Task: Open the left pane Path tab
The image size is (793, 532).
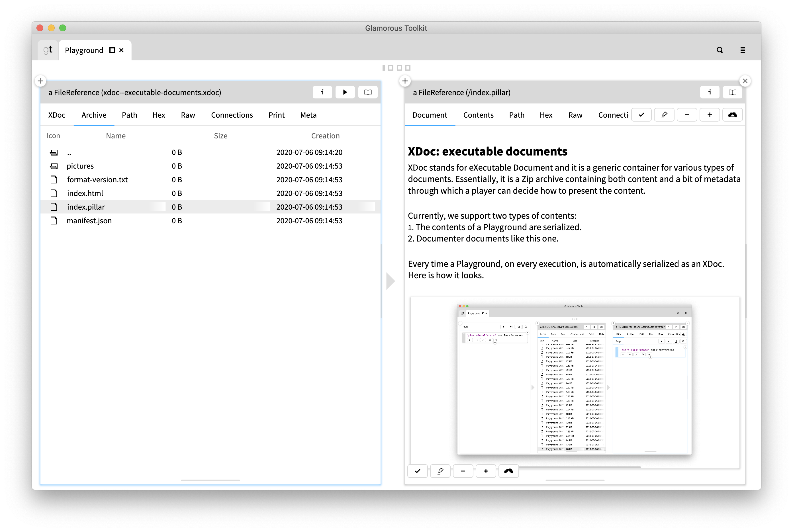Action: (129, 115)
